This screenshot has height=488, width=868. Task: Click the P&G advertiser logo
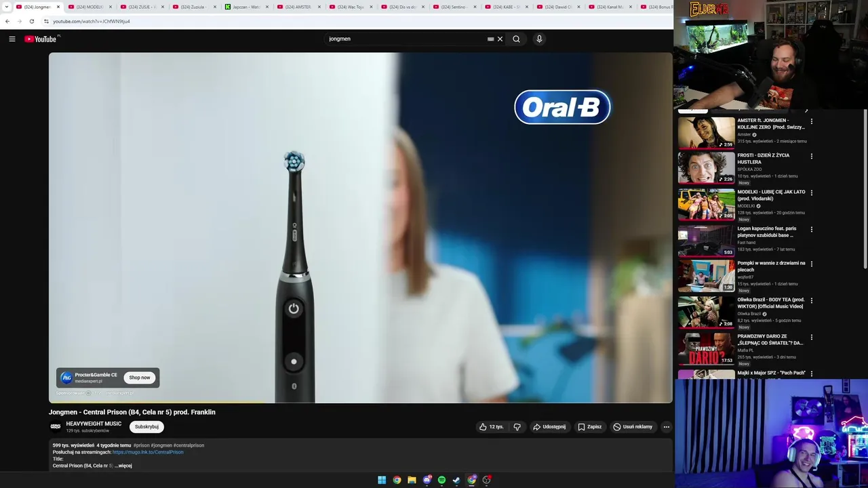(x=66, y=378)
